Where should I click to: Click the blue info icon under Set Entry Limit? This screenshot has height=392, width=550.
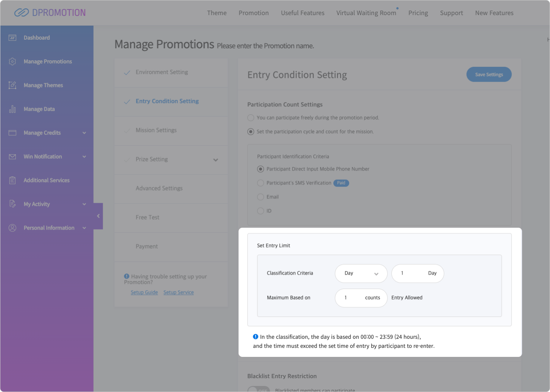[x=256, y=336]
